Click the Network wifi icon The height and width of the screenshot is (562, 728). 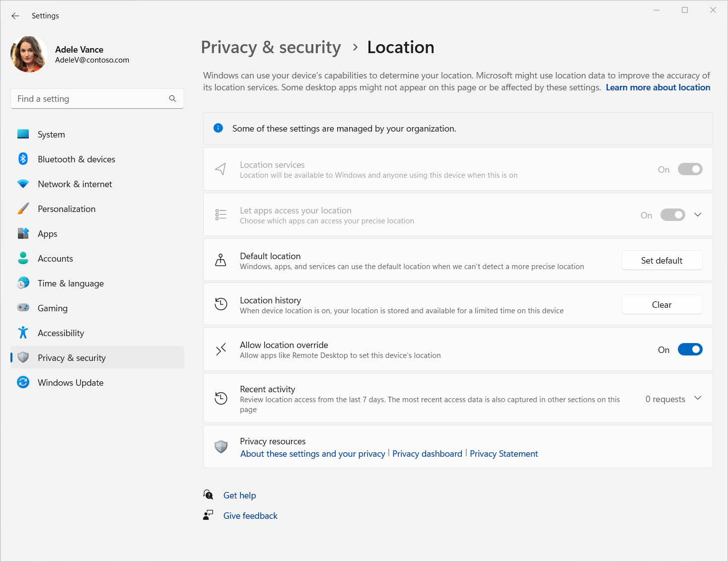[23, 184]
